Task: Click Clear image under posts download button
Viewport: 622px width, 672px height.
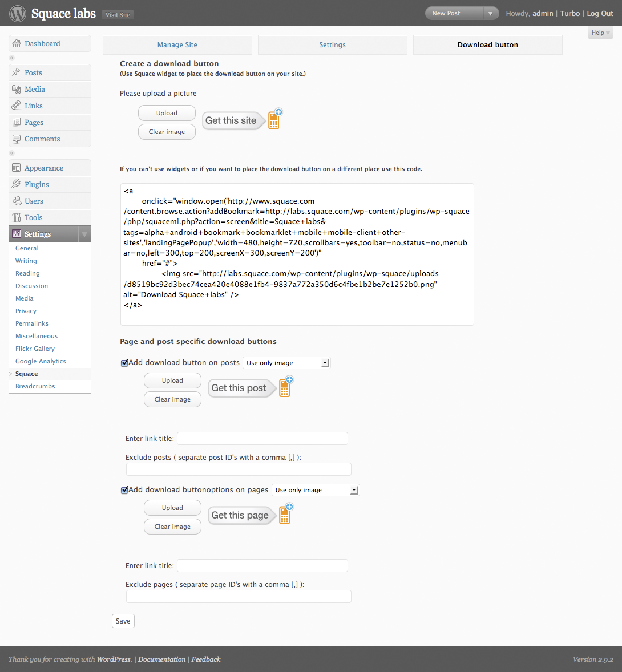Action: 172,399
